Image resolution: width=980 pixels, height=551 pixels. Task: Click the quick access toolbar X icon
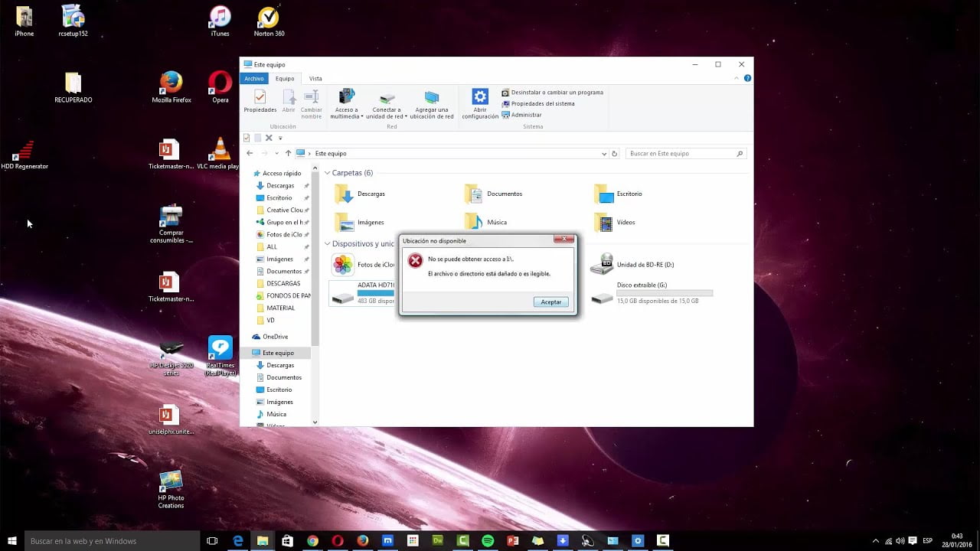pyautogui.click(x=269, y=138)
